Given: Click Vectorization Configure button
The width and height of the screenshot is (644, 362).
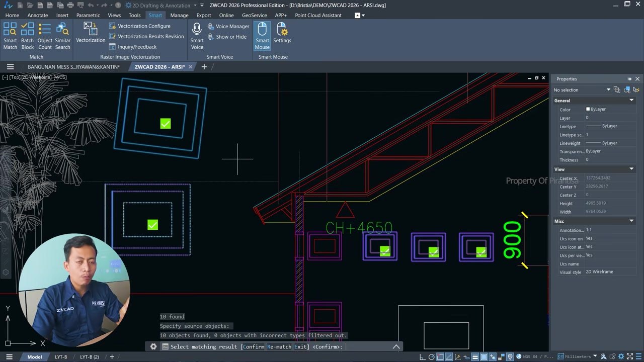Looking at the screenshot, I should click(x=140, y=26).
